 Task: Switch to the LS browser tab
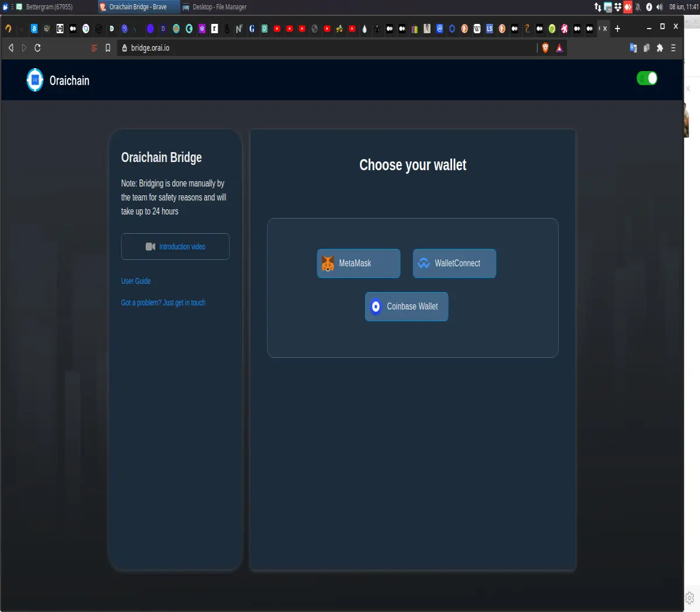point(489,29)
